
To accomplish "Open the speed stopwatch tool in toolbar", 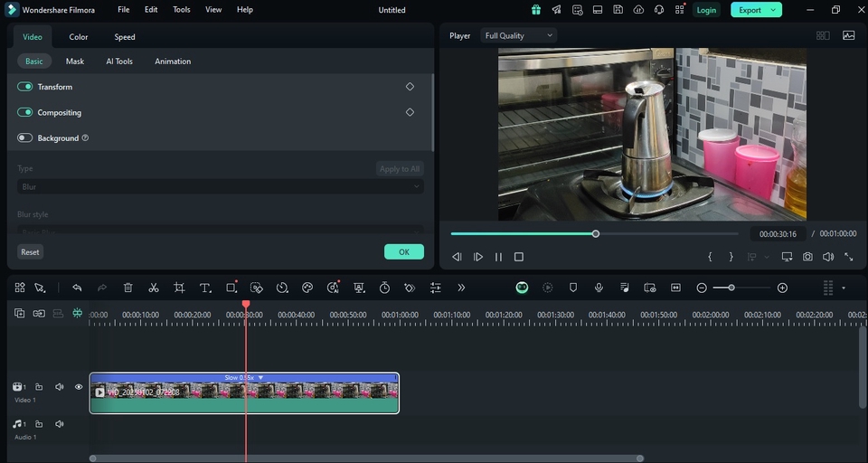I will (x=384, y=288).
